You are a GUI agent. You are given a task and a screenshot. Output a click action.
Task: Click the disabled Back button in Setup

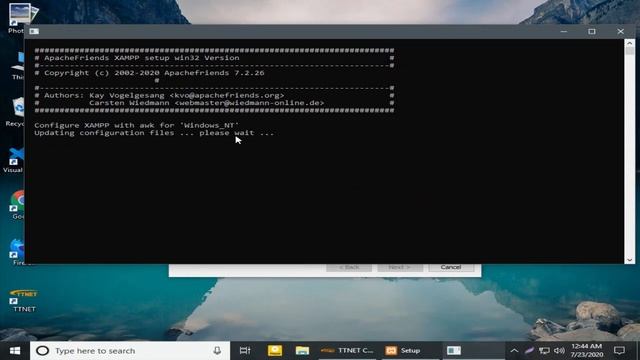coord(349,267)
